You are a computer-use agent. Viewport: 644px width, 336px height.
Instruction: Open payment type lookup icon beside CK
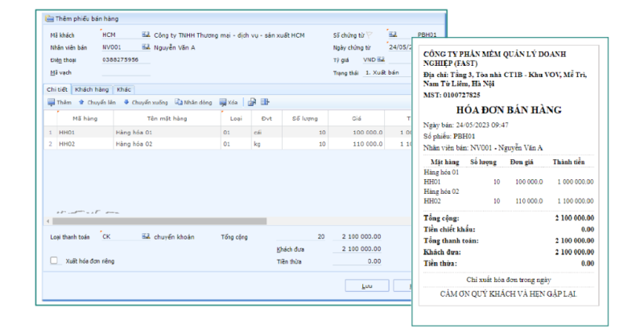[x=146, y=236]
